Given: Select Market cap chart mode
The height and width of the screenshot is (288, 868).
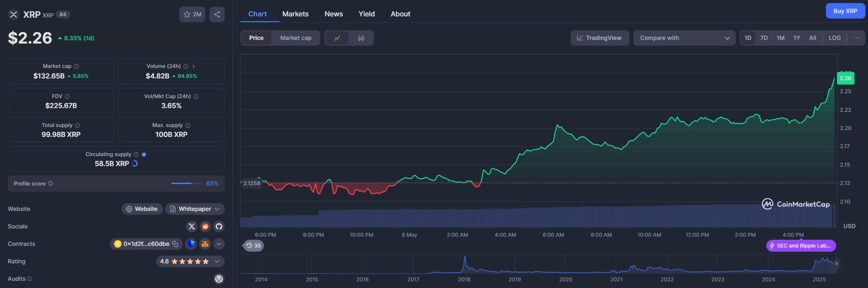Looking at the screenshot, I should click(296, 38).
